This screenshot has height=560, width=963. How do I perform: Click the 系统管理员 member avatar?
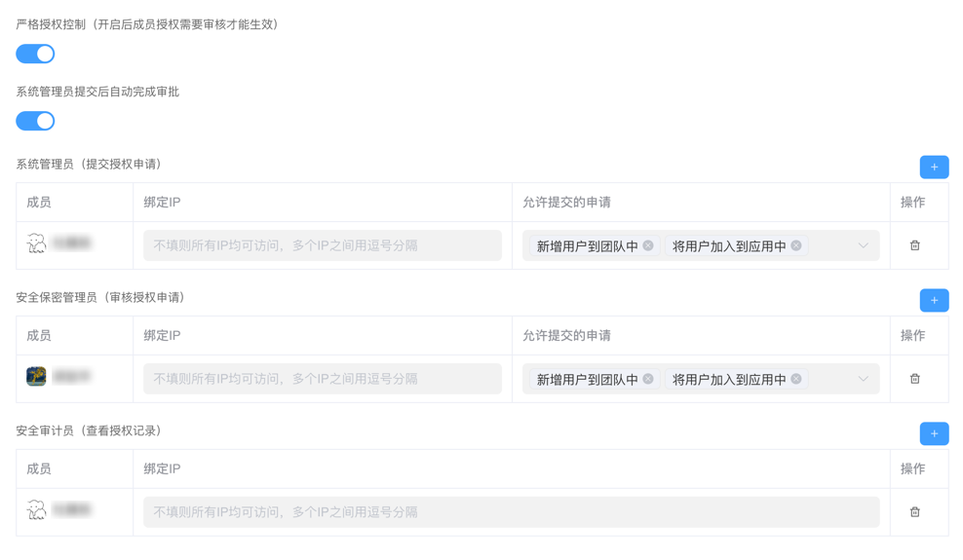37,243
